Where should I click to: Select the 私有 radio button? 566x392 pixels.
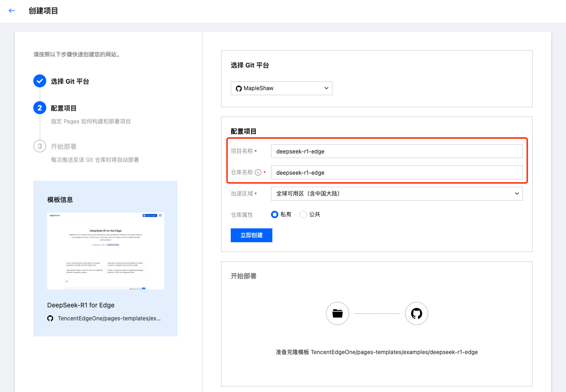(x=275, y=214)
